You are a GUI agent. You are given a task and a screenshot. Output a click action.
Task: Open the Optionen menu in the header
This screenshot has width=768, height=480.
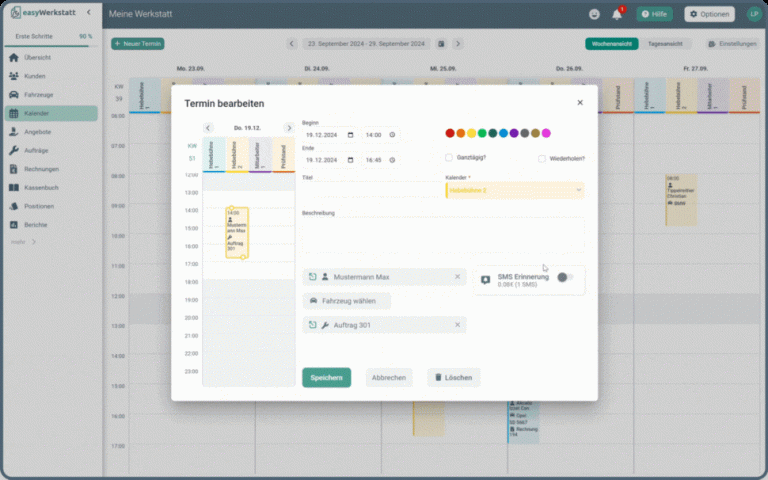click(x=709, y=14)
